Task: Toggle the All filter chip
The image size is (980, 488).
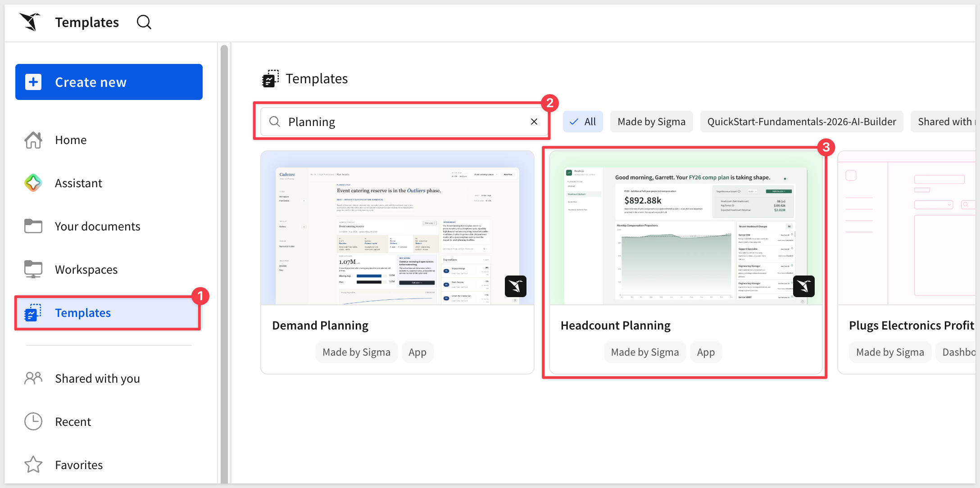Action: click(x=583, y=122)
